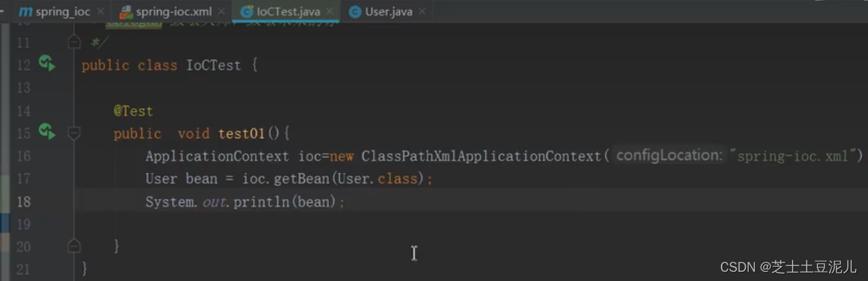Click line number 19 in the gutter

23,224
